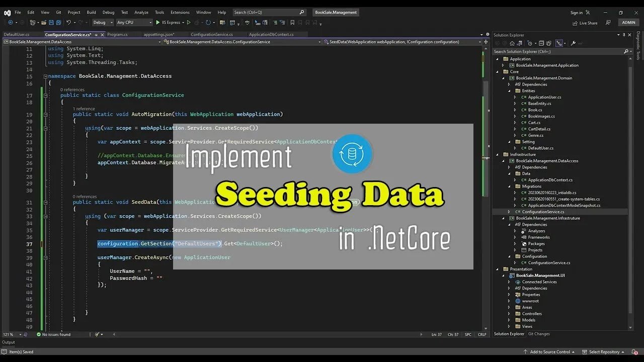Image resolution: width=644 pixels, height=362 pixels.
Task: Open the File menu
Action: pyautogui.click(x=18, y=12)
